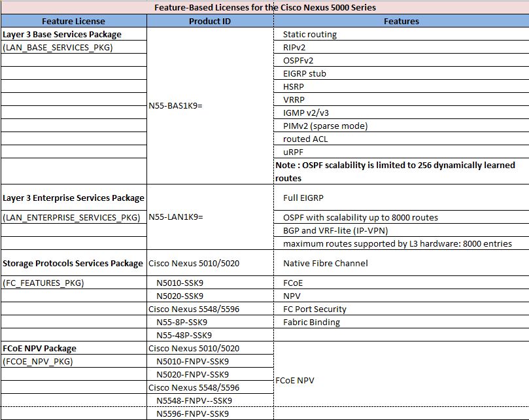Click the 'VRRP' feature cell

[401, 99]
